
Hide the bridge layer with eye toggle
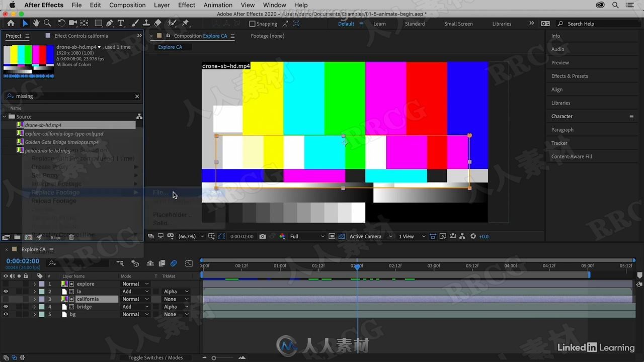point(6,307)
